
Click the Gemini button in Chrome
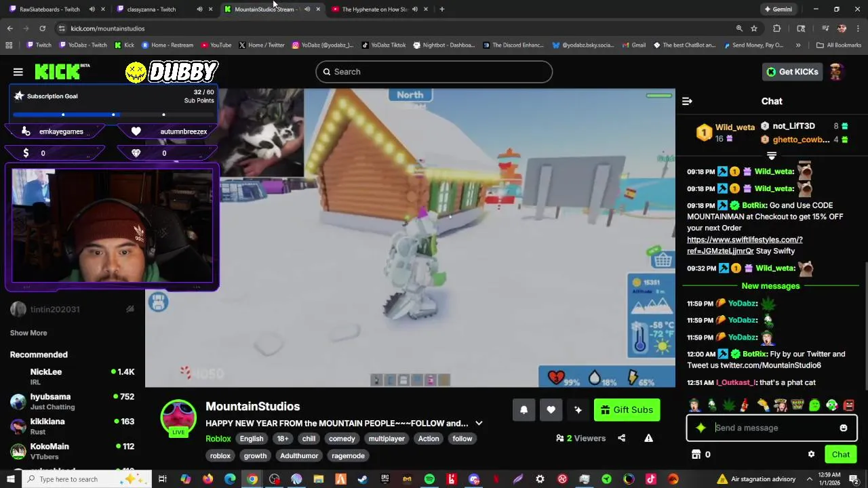[x=778, y=9]
